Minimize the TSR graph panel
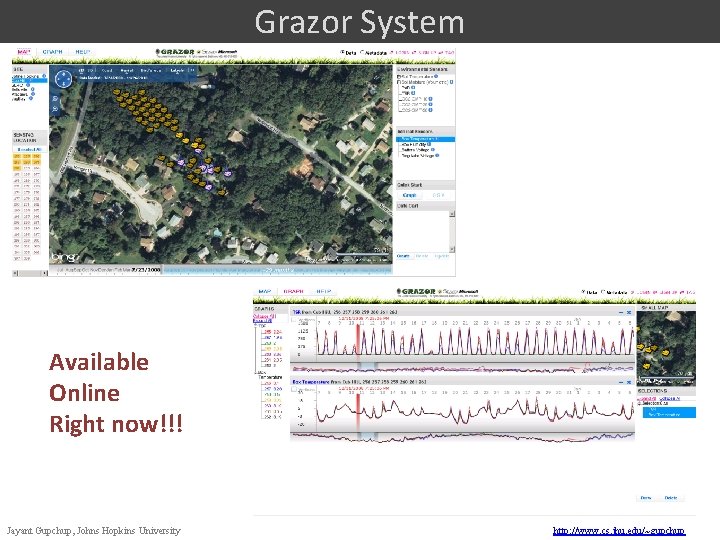720x540 pixels. pyautogui.click(x=621, y=312)
